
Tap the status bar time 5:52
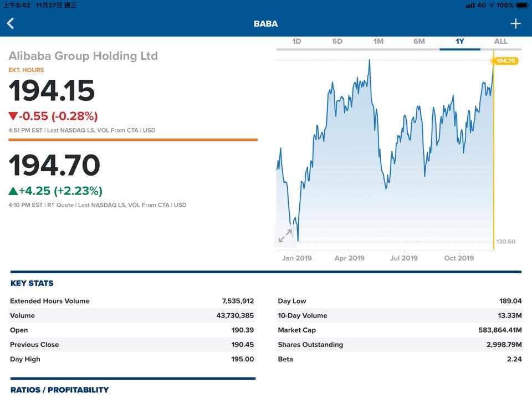17,6
